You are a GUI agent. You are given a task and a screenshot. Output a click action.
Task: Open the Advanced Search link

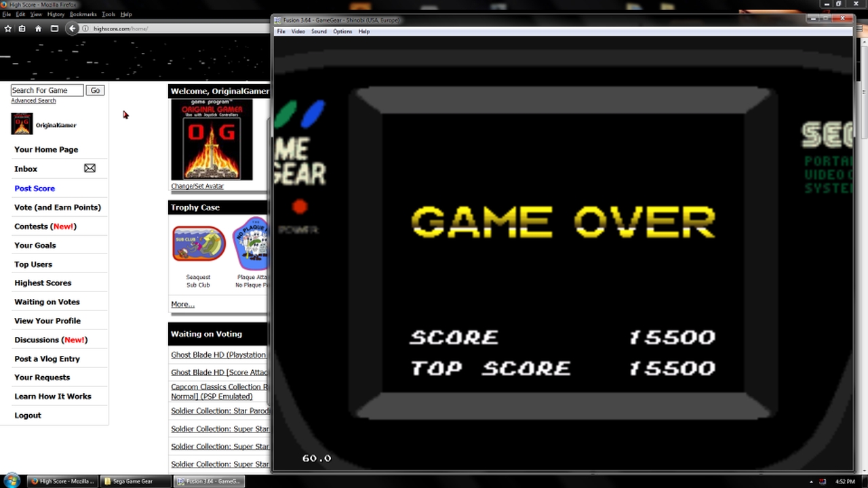click(33, 101)
